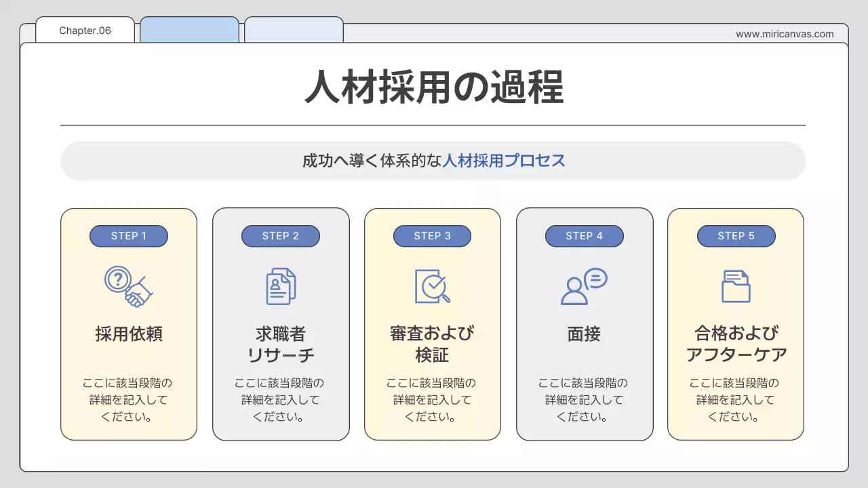The image size is (868, 488).
Task: Select the resume document icon under STEP 2
Action: 280,285
